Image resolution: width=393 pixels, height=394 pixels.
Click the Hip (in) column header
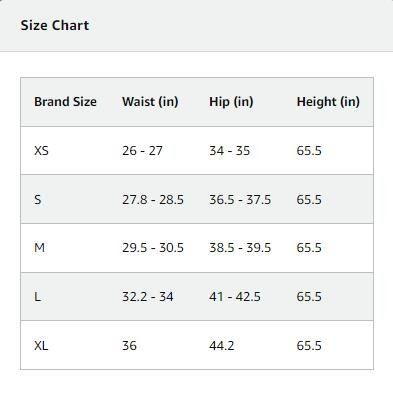click(231, 102)
